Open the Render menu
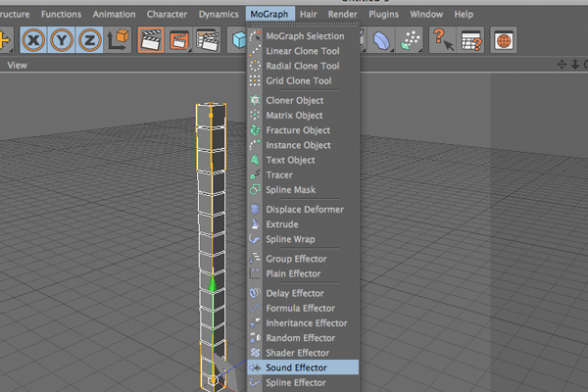This screenshot has width=588, height=392. [x=343, y=15]
